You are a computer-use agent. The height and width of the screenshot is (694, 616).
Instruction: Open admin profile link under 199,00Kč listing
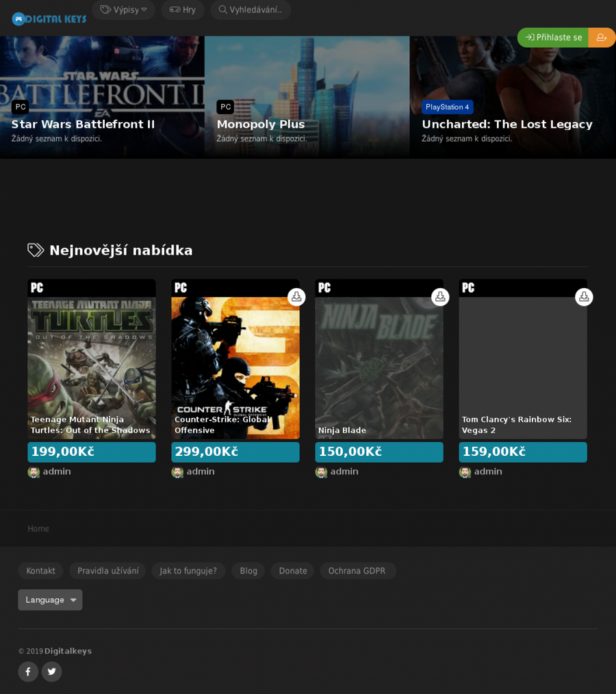click(57, 472)
